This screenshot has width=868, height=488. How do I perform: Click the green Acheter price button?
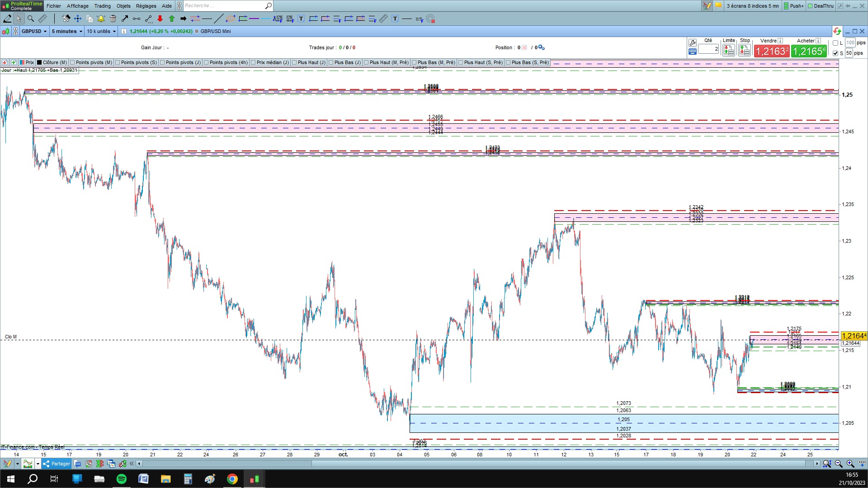(809, 51)
